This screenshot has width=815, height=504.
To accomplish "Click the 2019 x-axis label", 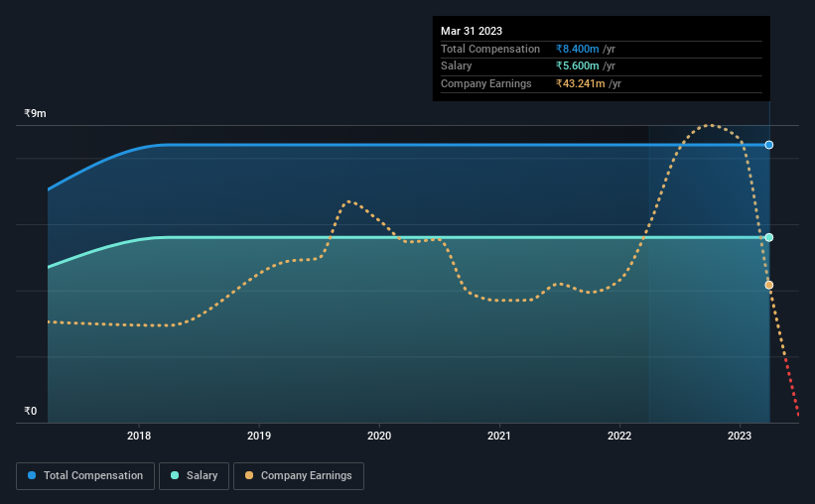I will [259, 436].
